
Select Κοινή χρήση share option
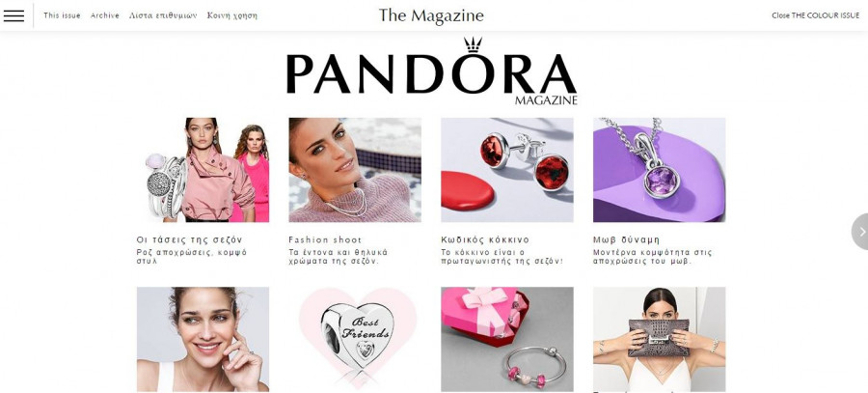232,15
